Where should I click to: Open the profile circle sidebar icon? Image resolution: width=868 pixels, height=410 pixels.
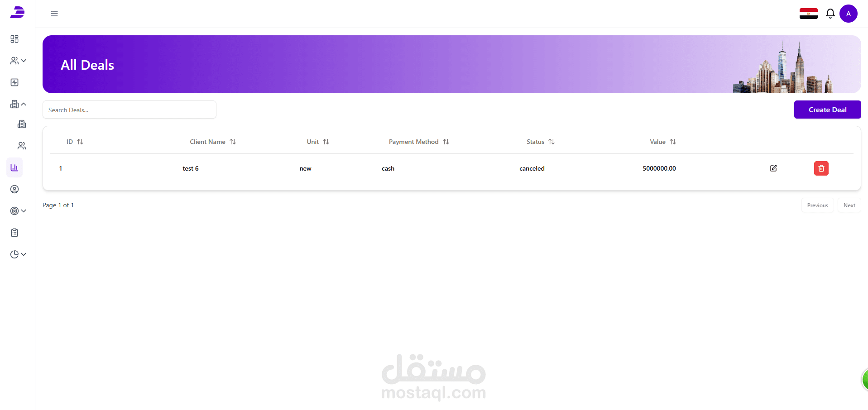coord(14,189)
